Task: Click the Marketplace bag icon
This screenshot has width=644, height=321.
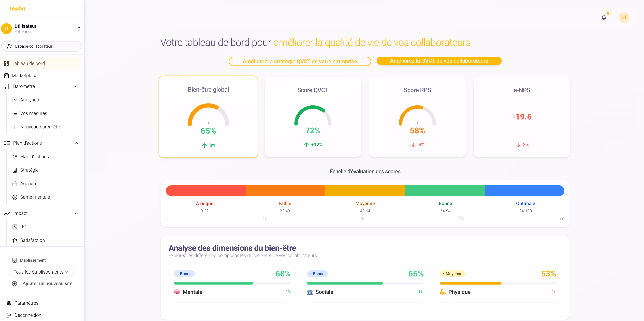Action: 7,76
